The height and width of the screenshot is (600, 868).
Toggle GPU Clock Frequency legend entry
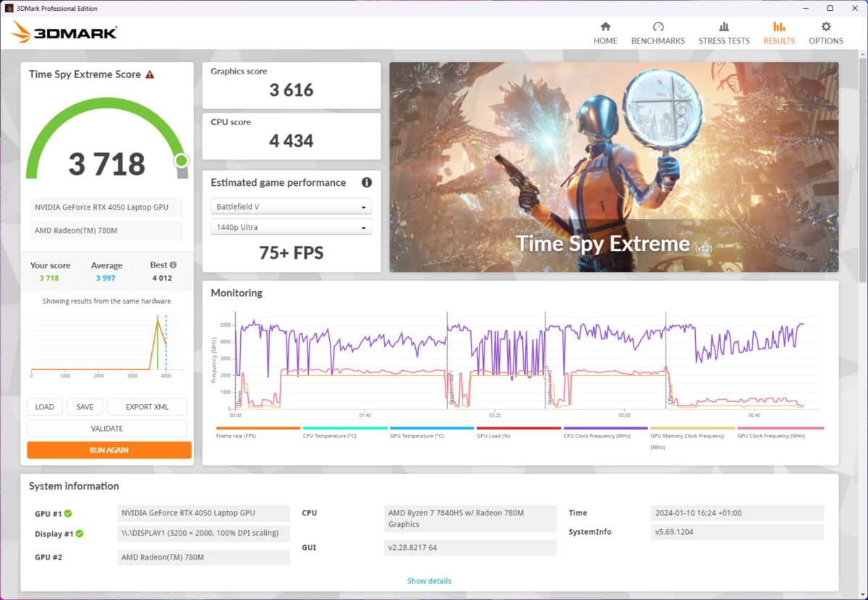(780, 433)
